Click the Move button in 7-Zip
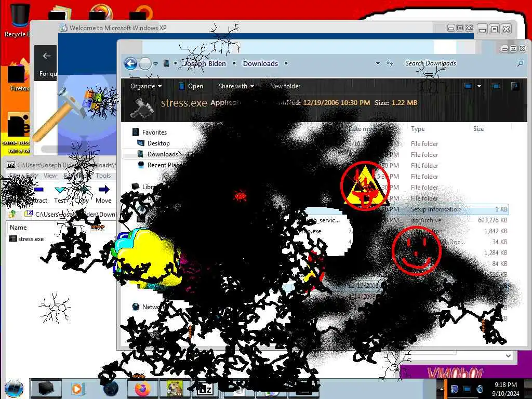 (x=103, y=195)
